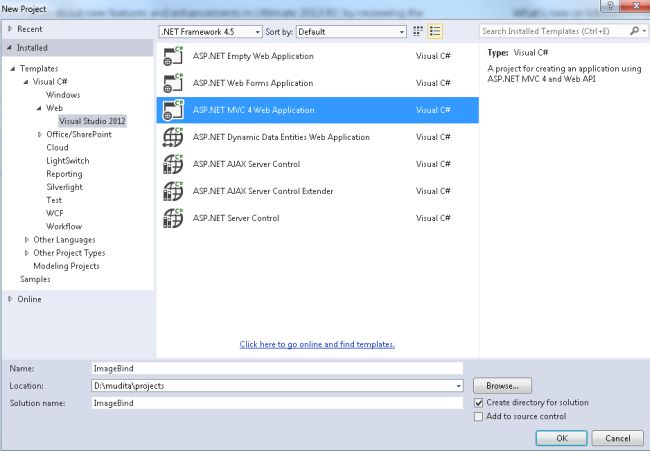Expand the Other Project Types node
Image resolution: width=650 pixels, height=451 pixels.
[27, 253]
